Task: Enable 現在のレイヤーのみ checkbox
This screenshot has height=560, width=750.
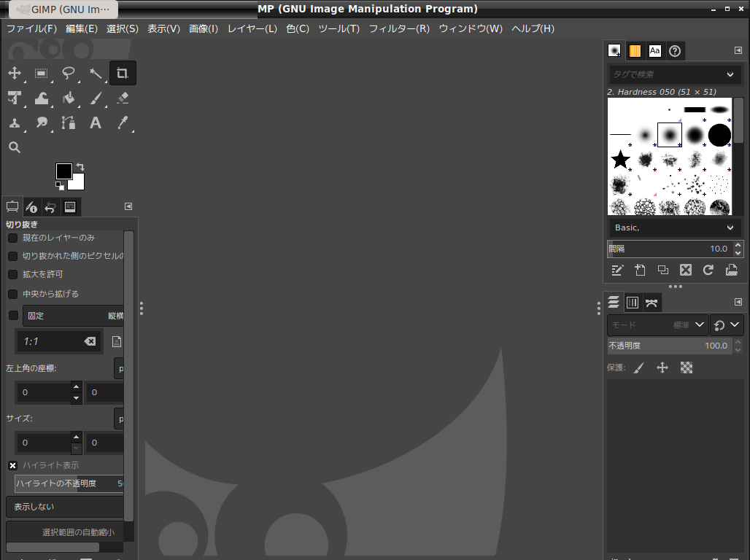Action: tap(13, 238)
